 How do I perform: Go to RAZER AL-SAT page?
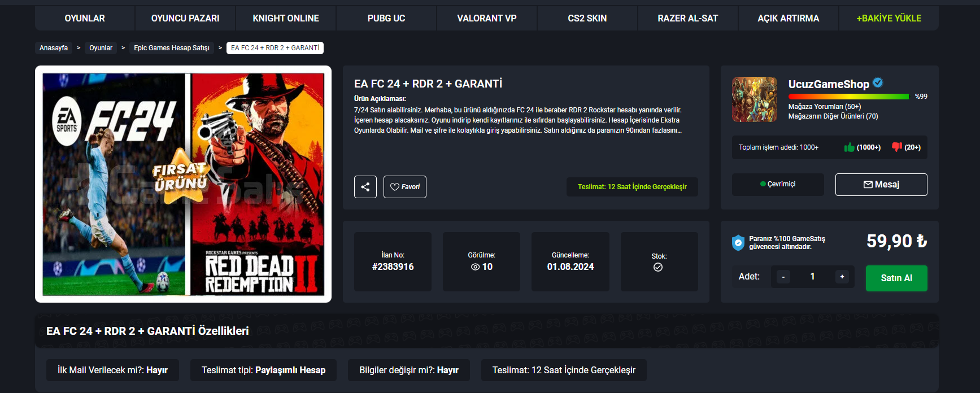[688, 18]
